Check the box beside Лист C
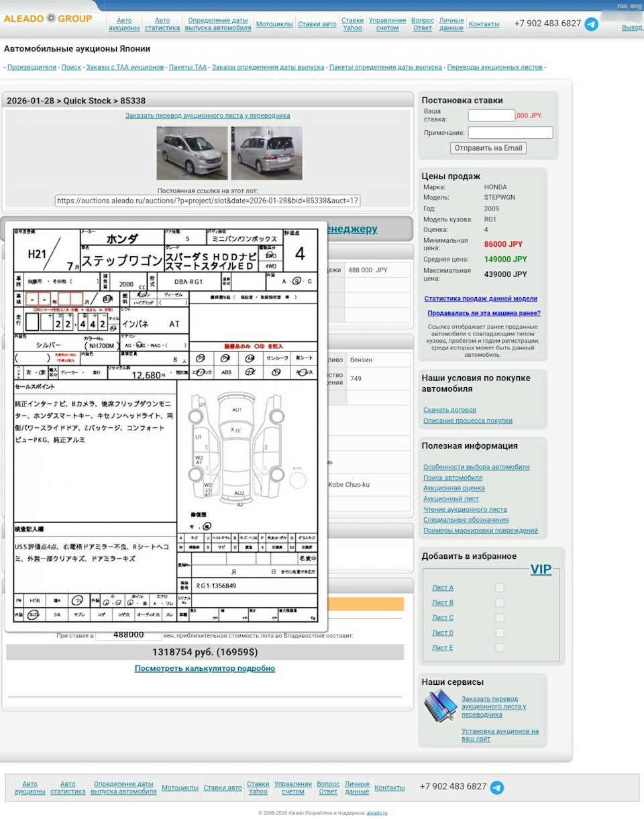Screen dimensions: 644x819 [499, 618]
